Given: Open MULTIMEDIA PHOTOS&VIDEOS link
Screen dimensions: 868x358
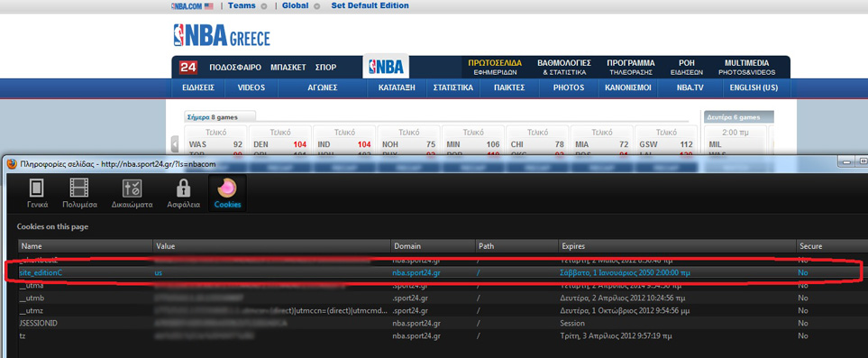Looking at the screenshot, I should click(746, 67).
